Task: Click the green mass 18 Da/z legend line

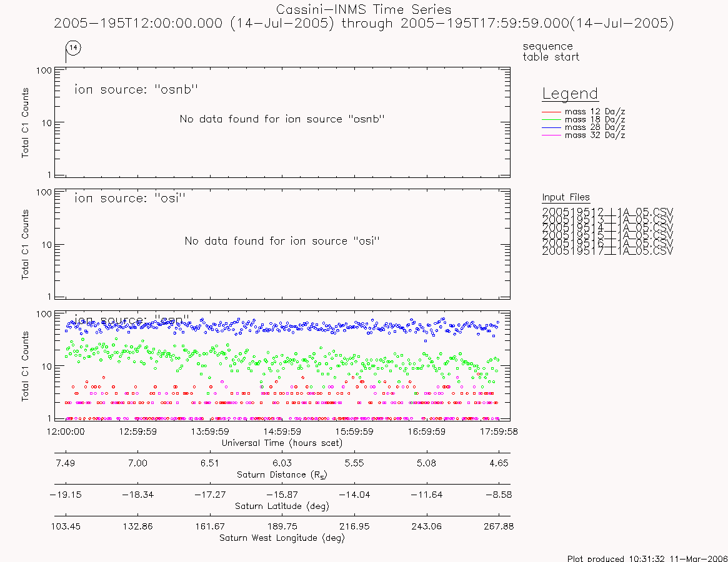Action: (552, 120)
